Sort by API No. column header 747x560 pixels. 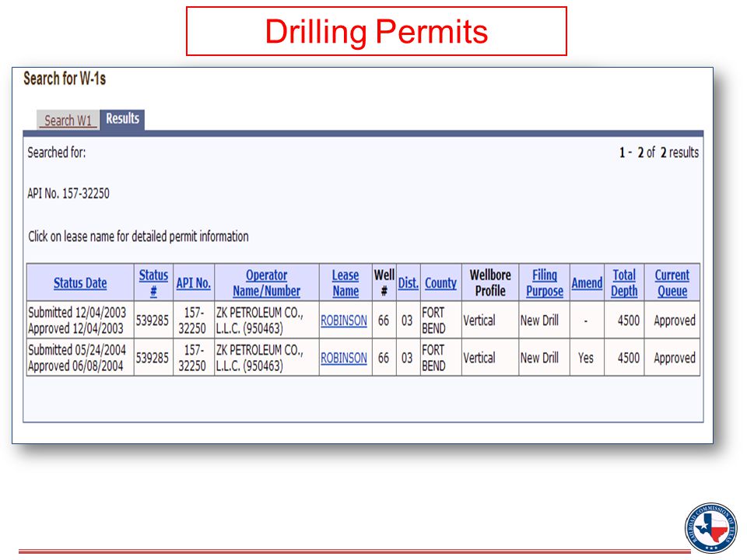(194, 283)
